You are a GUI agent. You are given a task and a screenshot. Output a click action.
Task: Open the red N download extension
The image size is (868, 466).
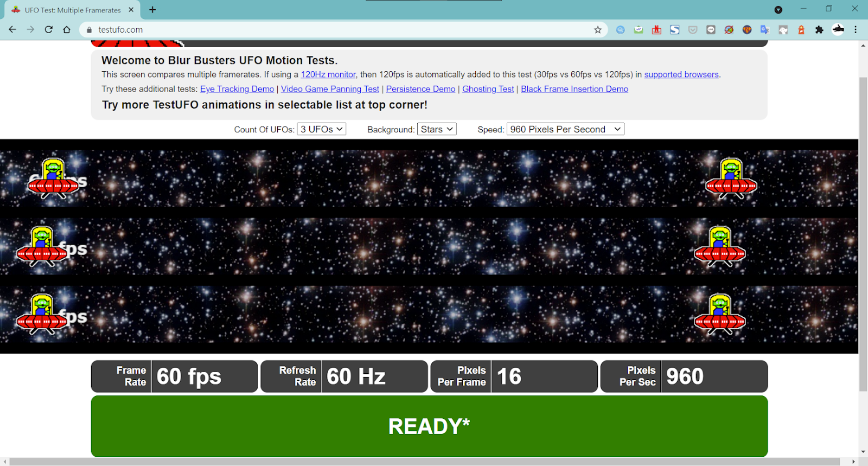(656, 30)
